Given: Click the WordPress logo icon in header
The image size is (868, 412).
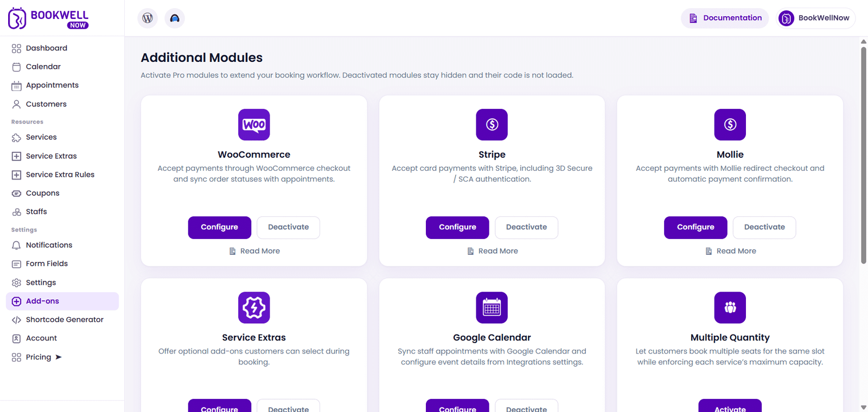Looking at the screenshot, I should pos(148,18).
